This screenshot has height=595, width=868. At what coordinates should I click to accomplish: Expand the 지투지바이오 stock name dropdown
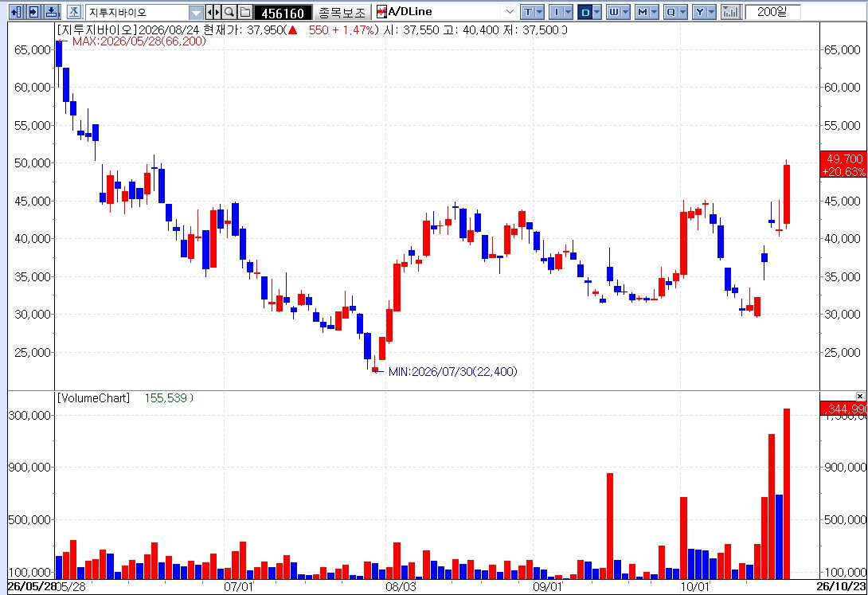coord(196,12)
